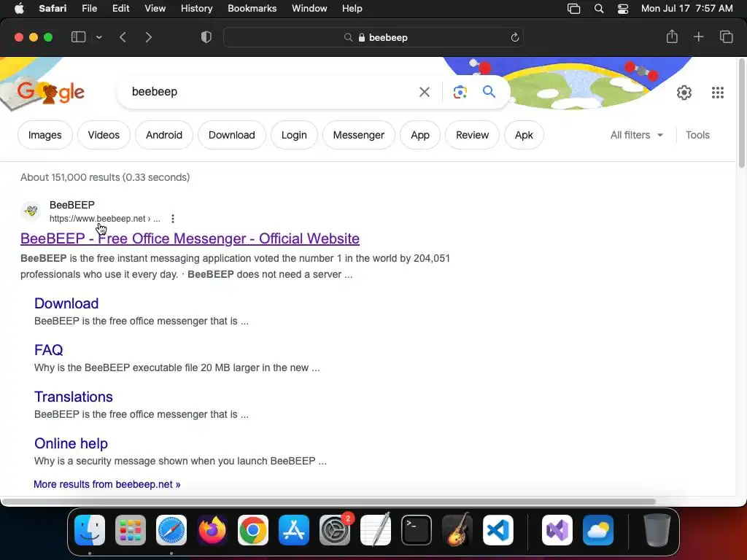
Task: Open the Window menu
Action: coord(309,9)
